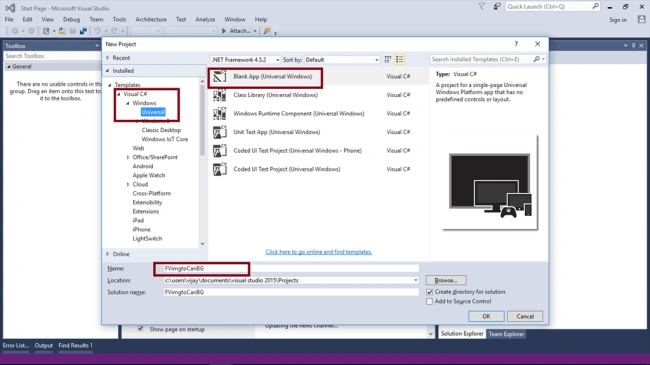This screenshot has height=365, width=650.
Task: Open the Find Results 1 tab
Action: click(75, 345)
